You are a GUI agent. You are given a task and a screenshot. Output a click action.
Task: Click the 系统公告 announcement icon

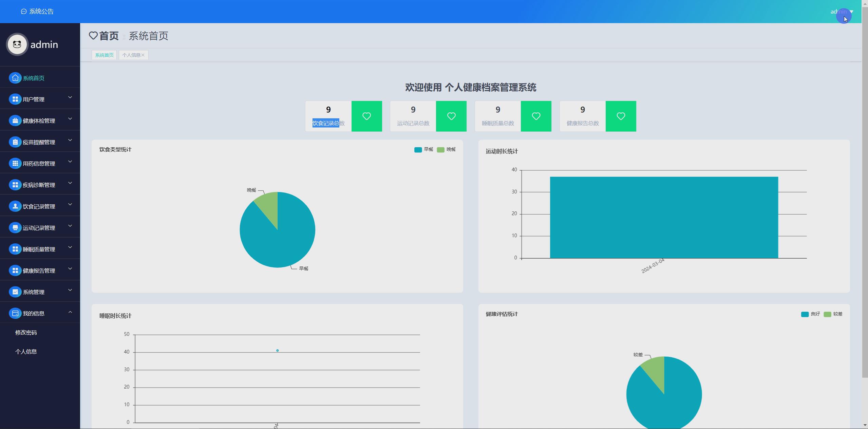pyautogui.click(x=24, y=12)
